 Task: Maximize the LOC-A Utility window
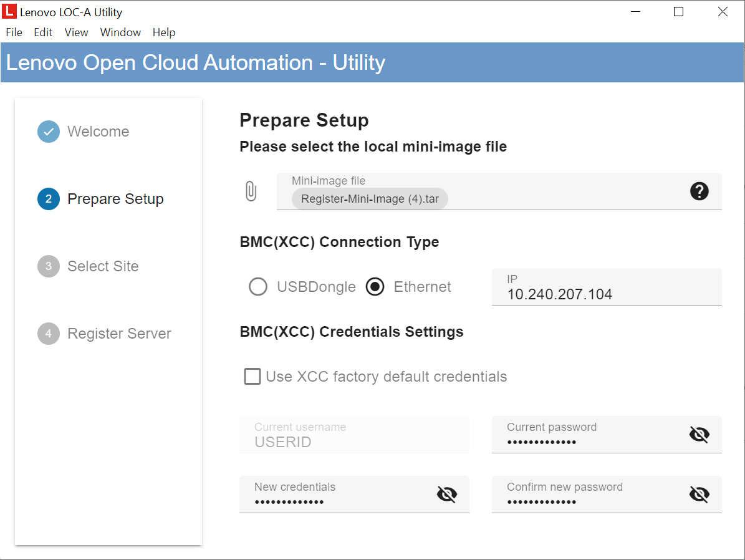(x=678, y=12)
